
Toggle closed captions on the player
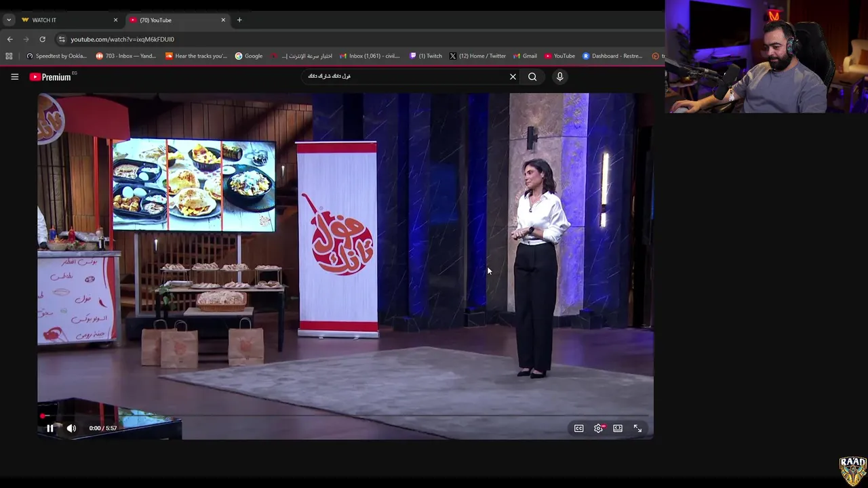click(x=578, y=428)
